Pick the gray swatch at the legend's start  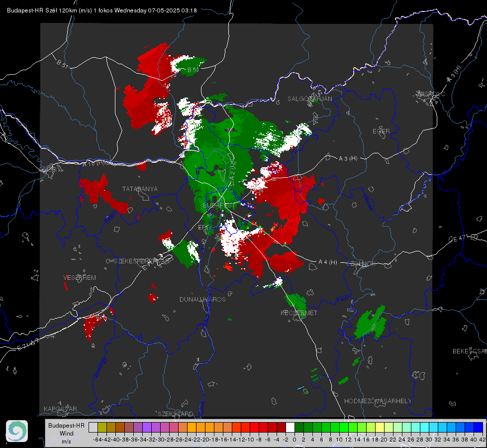point(93,427)
